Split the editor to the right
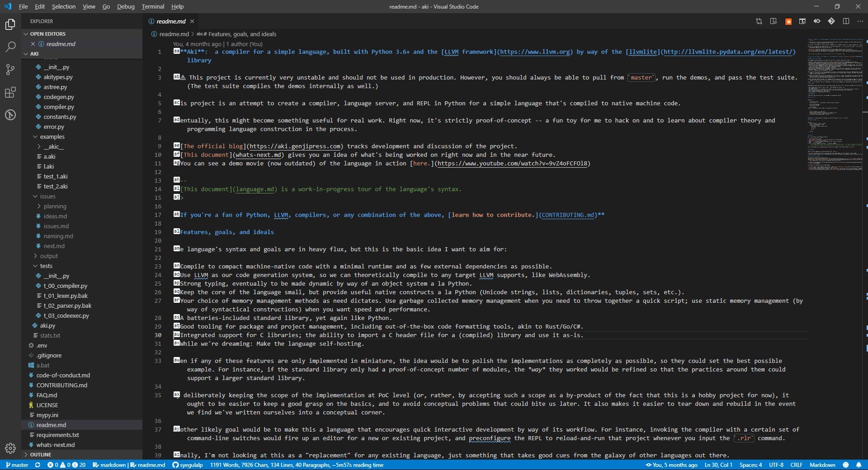868x470 pixels. pyautogui.click(x=846, y=21)
